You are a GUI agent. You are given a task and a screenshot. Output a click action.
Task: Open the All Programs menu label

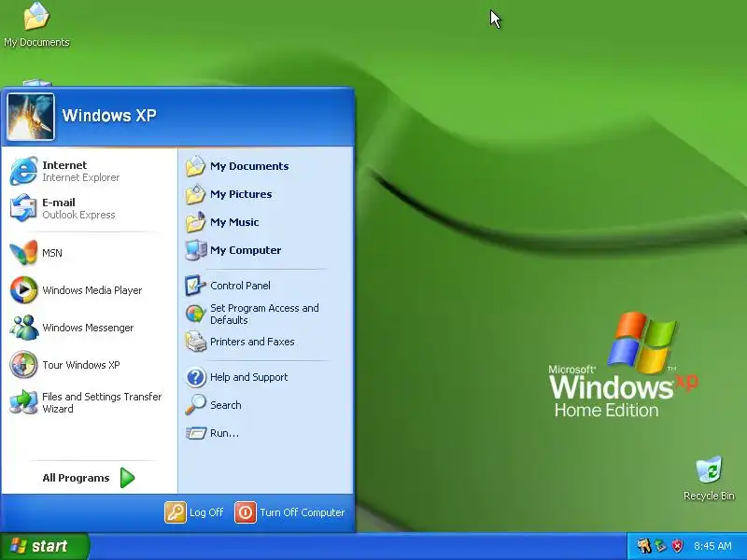coord(76,478)
